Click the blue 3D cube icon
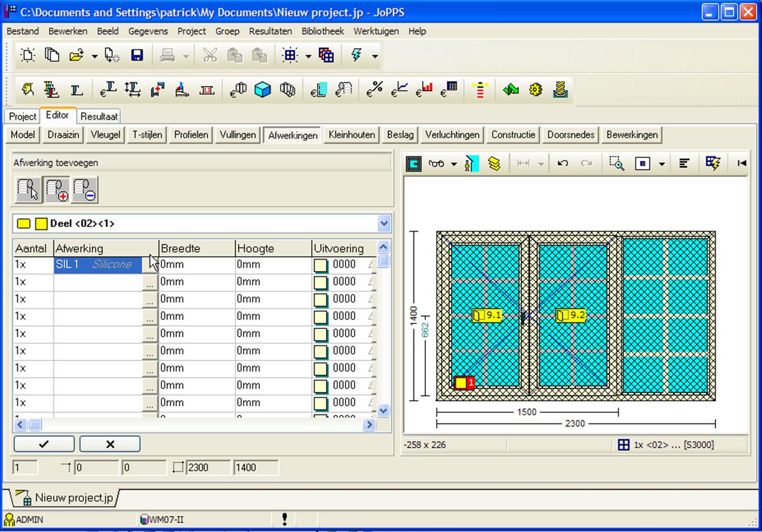 click(262, 90)
